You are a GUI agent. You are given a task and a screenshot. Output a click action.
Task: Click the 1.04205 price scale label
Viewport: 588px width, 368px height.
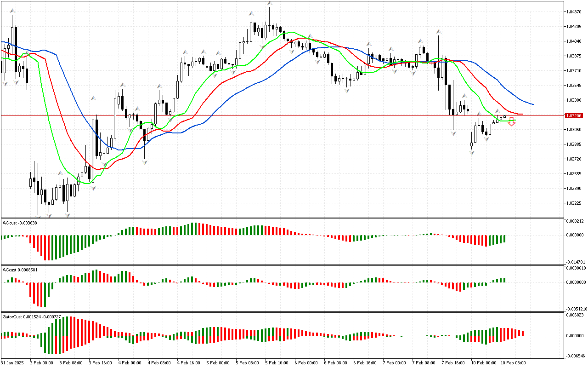coord(575,26)
